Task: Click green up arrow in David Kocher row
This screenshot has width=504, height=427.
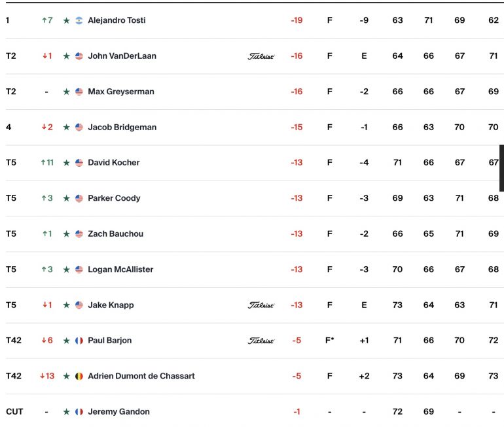Action: click(x=43, y=162)
